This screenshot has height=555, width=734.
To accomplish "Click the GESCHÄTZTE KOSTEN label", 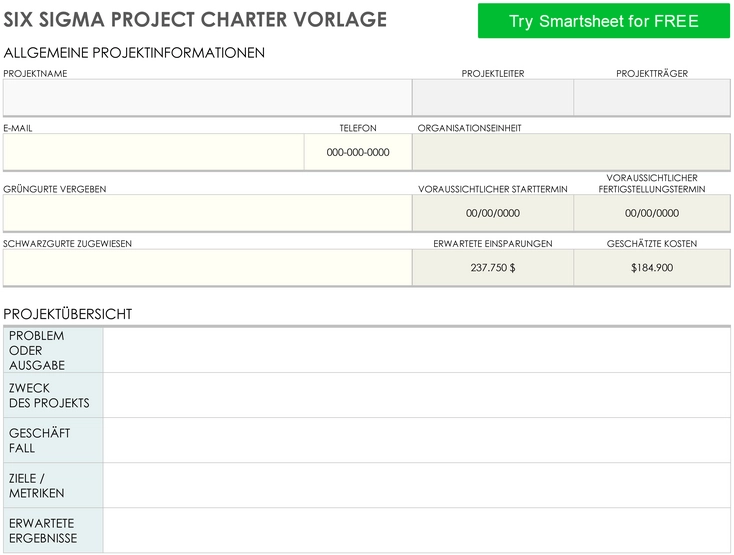I will 652,244.
